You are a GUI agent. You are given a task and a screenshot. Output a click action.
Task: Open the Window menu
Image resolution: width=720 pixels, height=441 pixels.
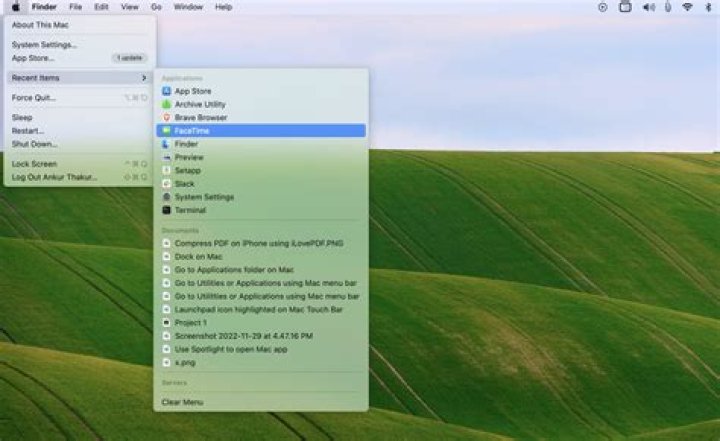[188, 7]
